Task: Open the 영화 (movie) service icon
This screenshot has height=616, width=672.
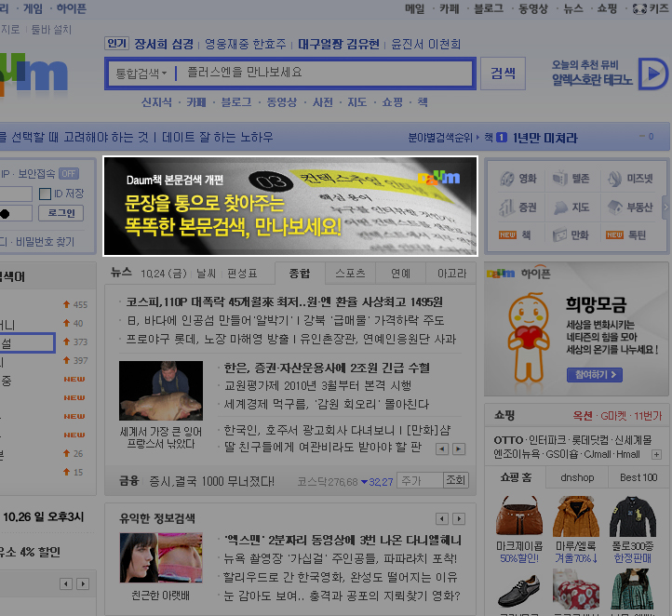Action: point(507,180)
